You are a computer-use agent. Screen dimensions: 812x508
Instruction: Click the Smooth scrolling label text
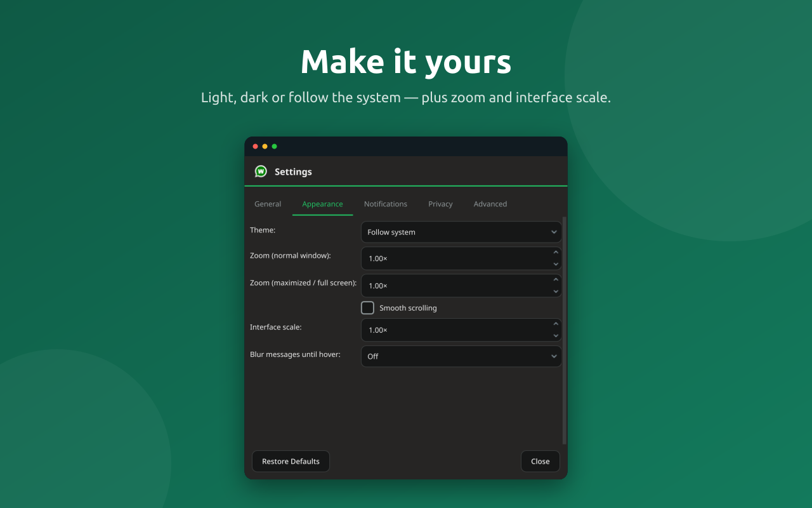pyautogui.click(x=408, y=308)
